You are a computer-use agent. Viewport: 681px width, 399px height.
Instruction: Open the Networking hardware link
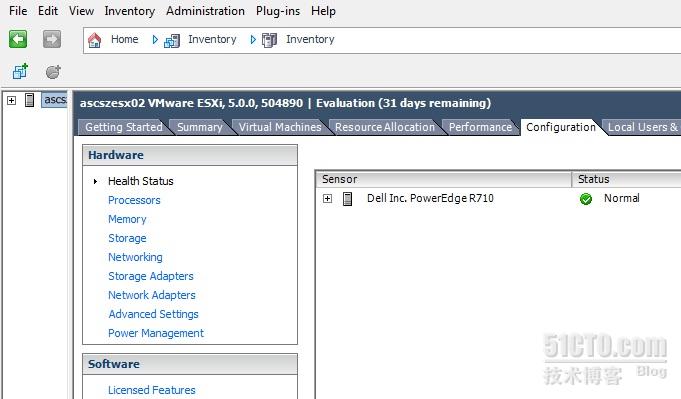coord(135,257)
